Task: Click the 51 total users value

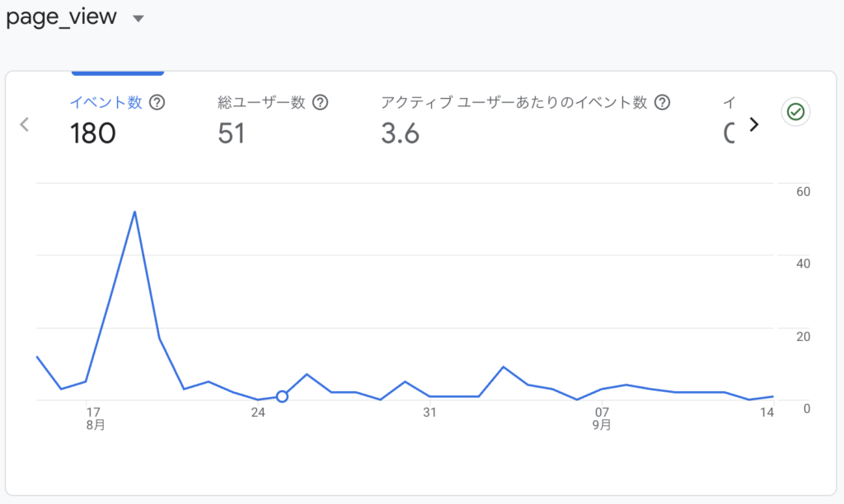Action: [x=232, y=133]
